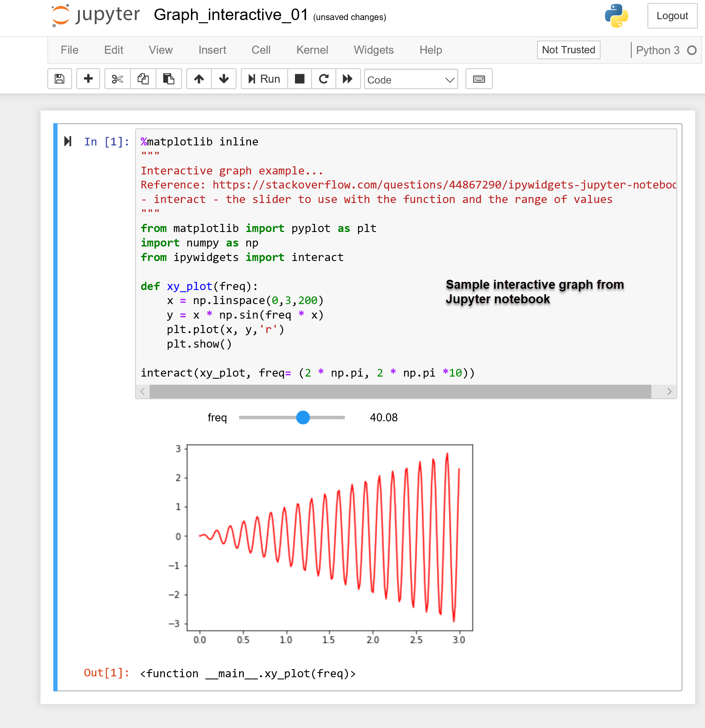Restart the kernel icon

tap(324, 79)
